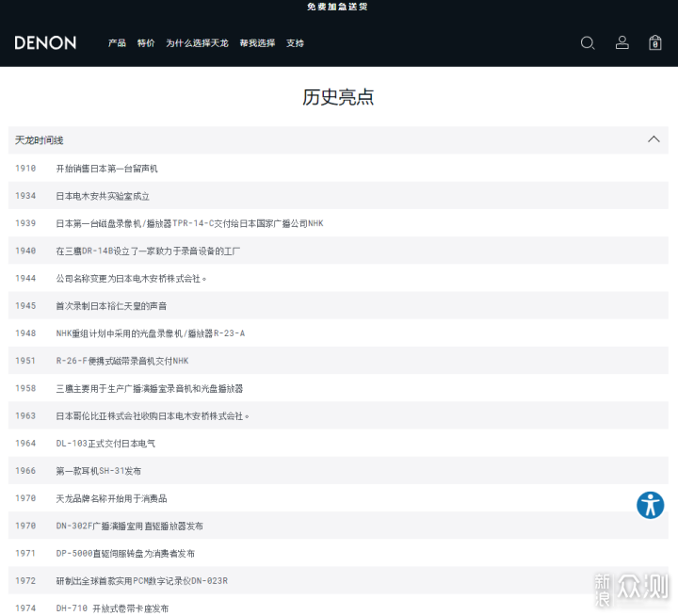
Task: Open the 特价 menu
Action: click(146, 42)
